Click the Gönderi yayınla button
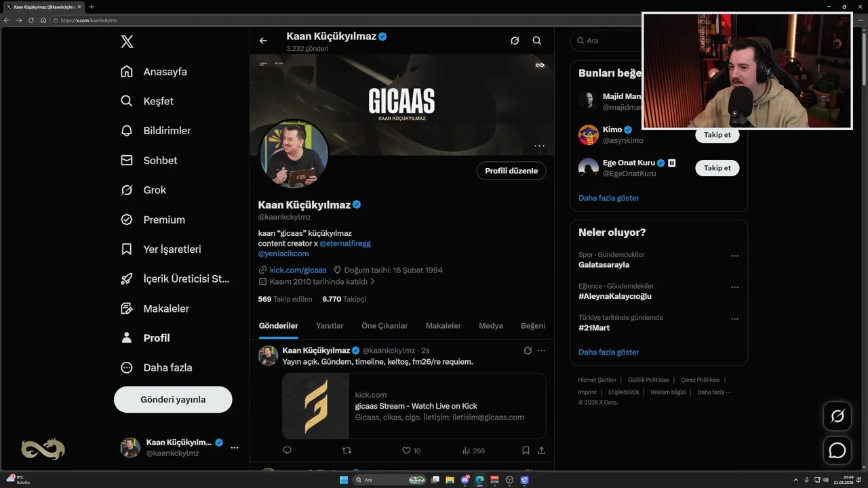The height and width of the screenshot is (488, 868). [173, 399]
